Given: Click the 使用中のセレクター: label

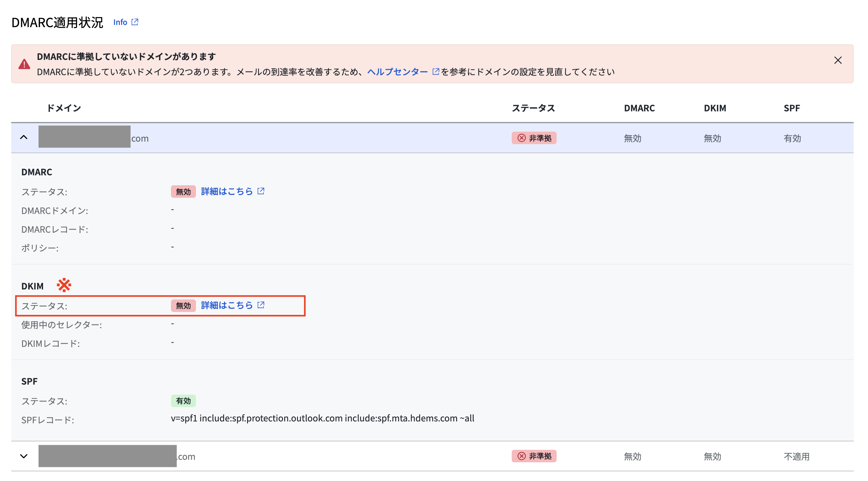Looking at the screenshot, I should 62,325.
